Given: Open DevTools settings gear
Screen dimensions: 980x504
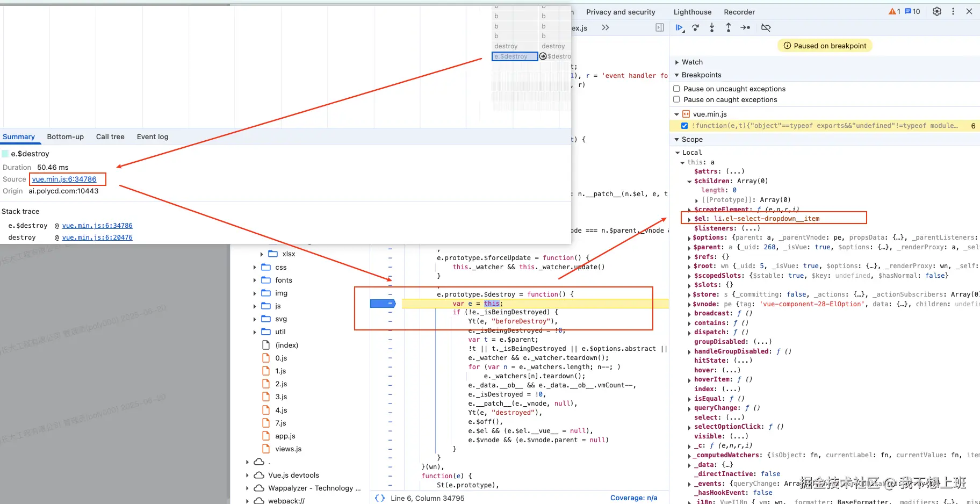Looking at the screenshot, I should [x=937, y=11].
